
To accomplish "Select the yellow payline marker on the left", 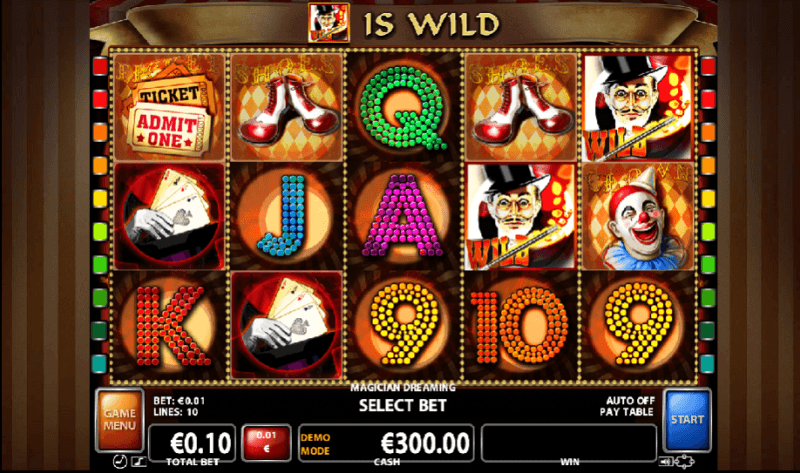I will 100,198.
